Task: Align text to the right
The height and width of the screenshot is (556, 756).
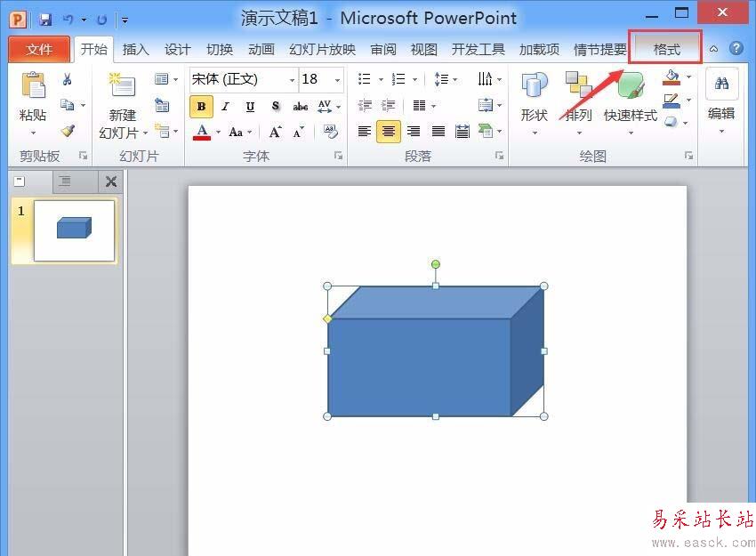Action: coord(414,131)
